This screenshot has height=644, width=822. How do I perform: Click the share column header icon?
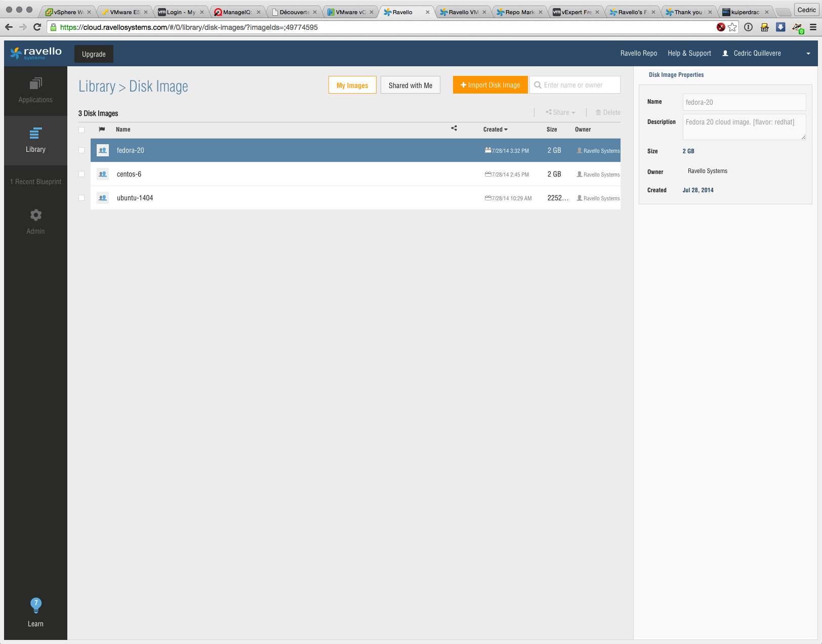454,128
